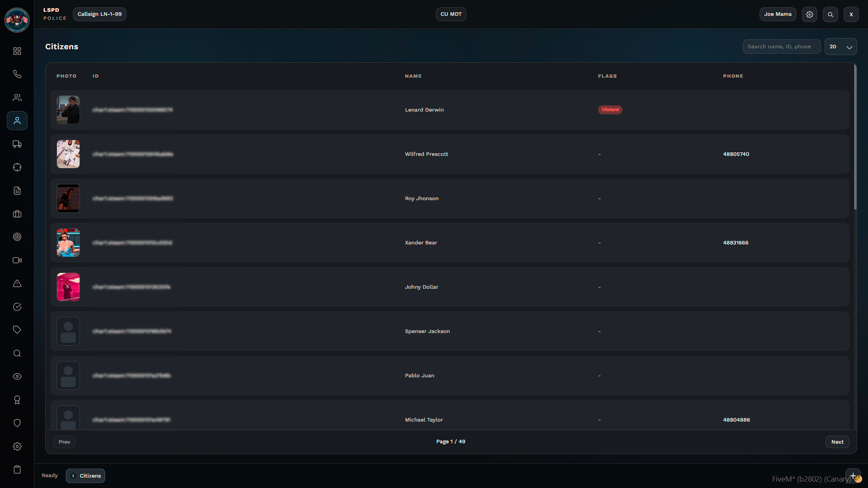Image resolution: width=868 pixels, height=488 pixels.
Task: Go to the Next page
Action: coord(837,442)
